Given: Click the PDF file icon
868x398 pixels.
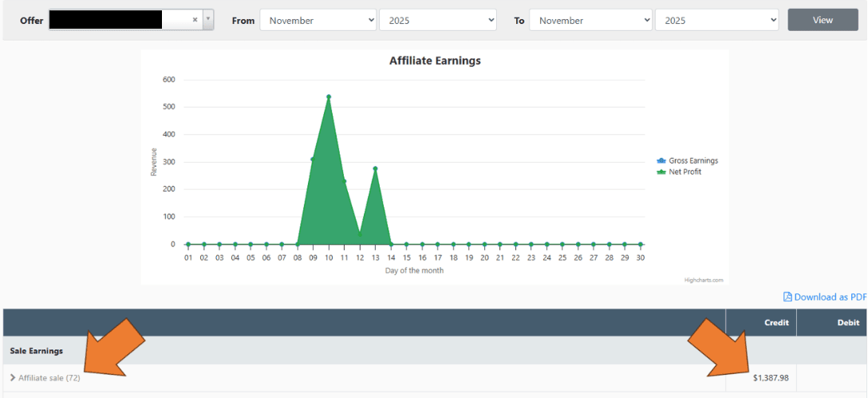Looking at the screenshot, I should pyautogui.click(x=787, y=297).
